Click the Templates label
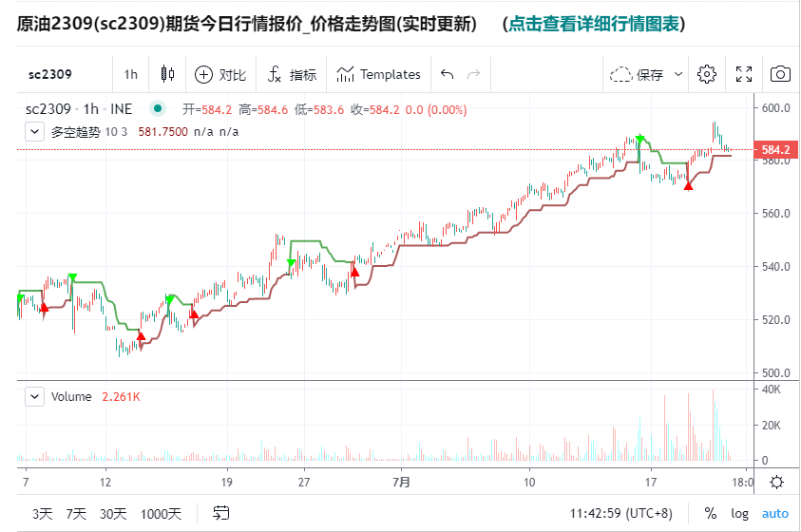Image resolution: width=801 pixels, height=532 pixels. [x=391, y=74]
